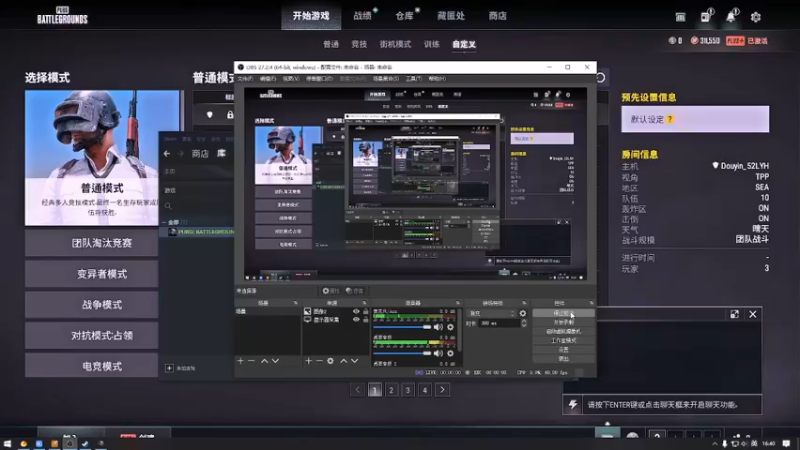Open OBS 文件 menu
Viewport: 800px width, 450px height.
tap(244, 79)
